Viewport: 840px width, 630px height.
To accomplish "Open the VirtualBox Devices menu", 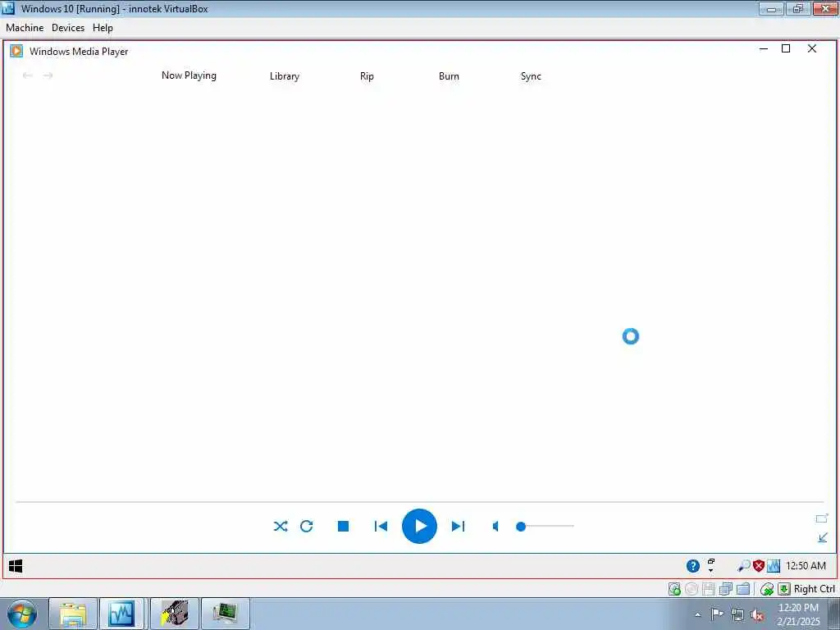I will (68, 28).
